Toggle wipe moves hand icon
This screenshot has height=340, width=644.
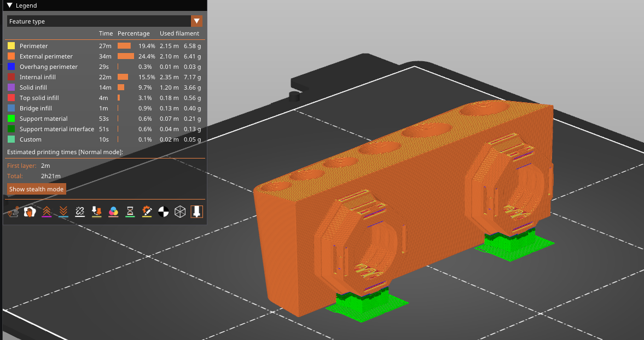[30, 212]
